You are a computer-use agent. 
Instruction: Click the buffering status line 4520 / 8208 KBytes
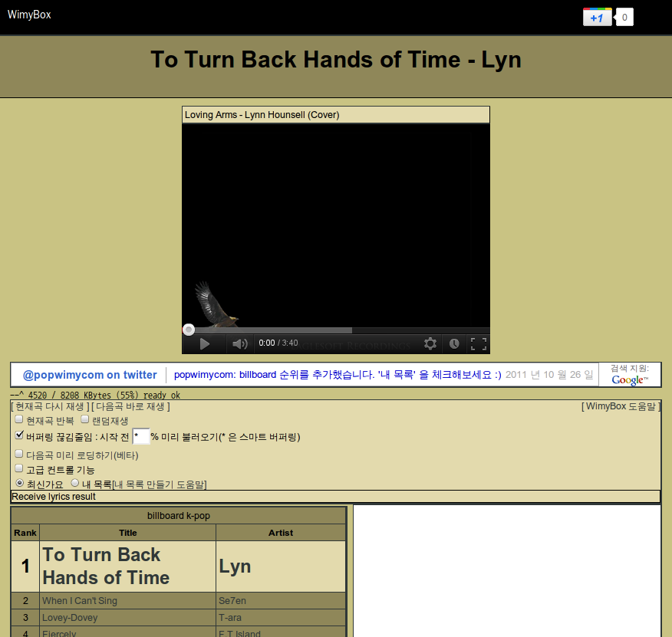point(95,395)
